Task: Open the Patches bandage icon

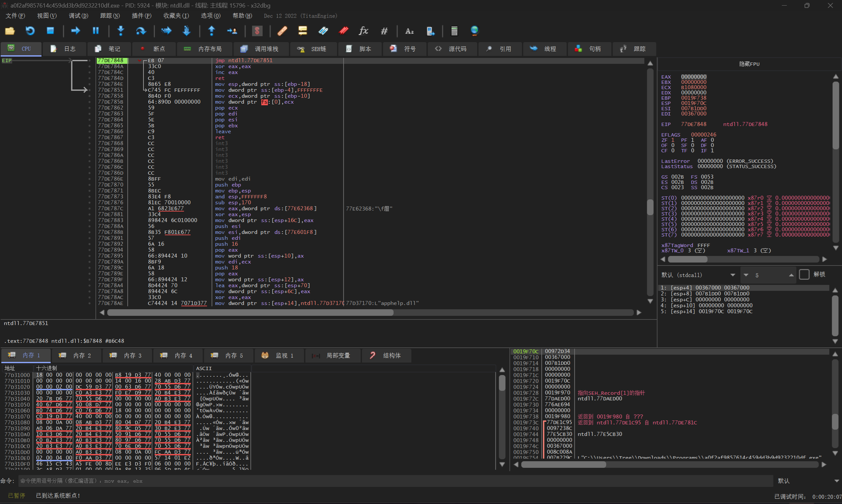Action: (x=282, y=31)
